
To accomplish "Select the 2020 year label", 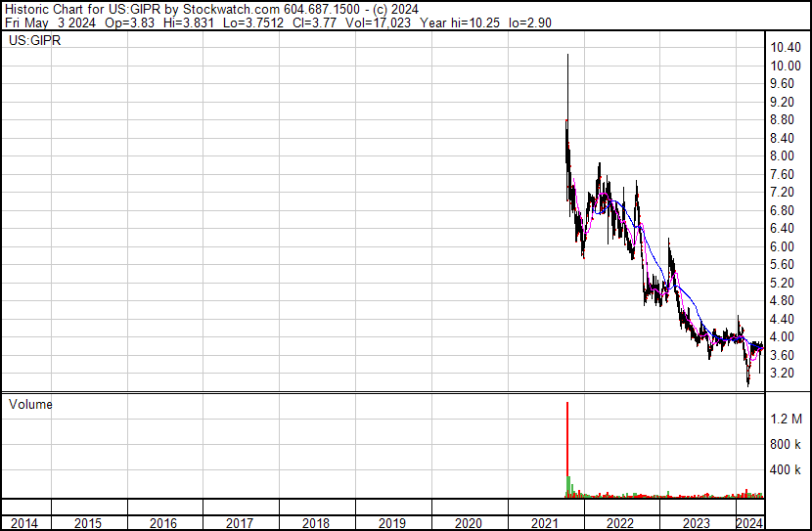I will click(469, 523).
